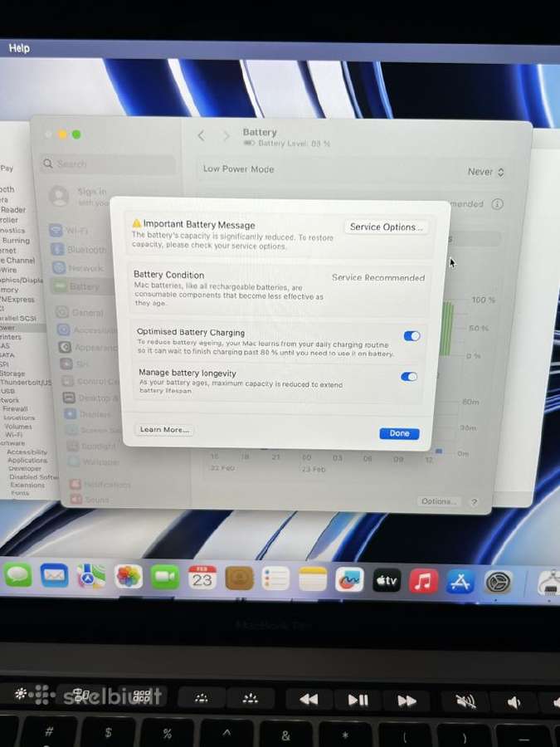Go forward with the right chevron
The image size is (560, 747).
(x=226, y=136)
